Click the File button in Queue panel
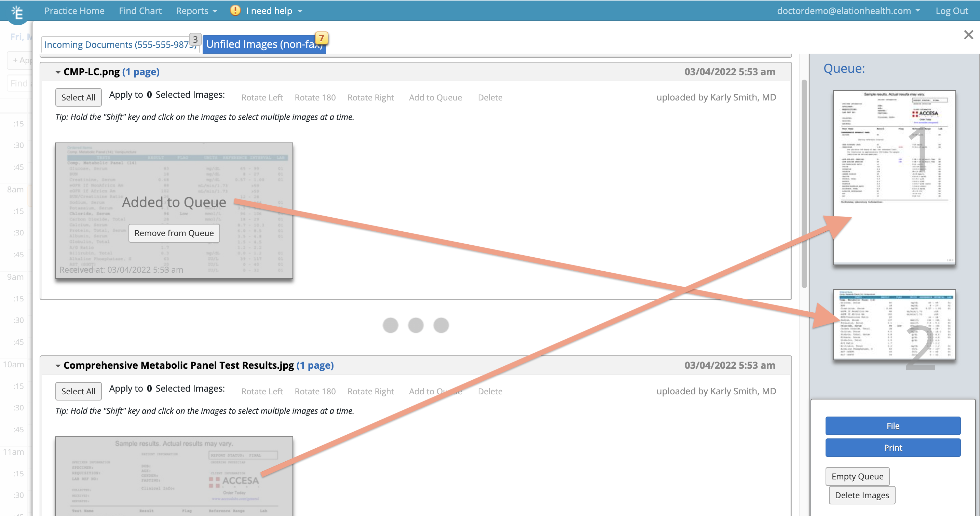The image size is (980, 516). coord(893,426)
